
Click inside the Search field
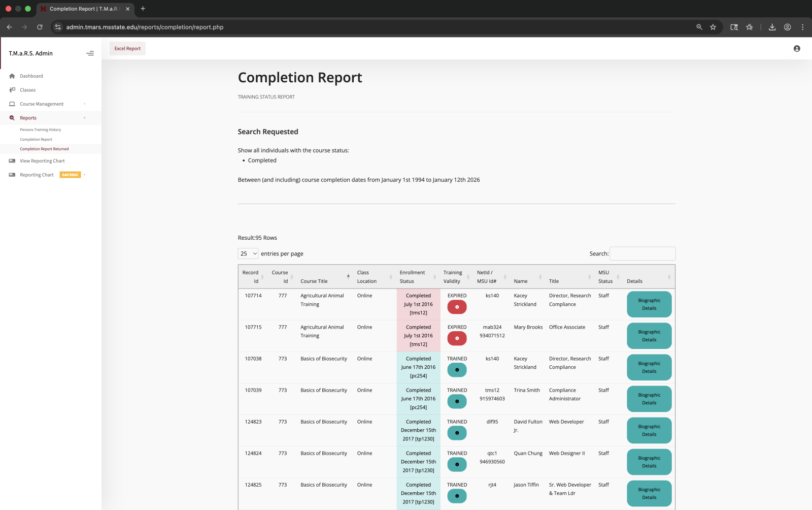642,253
